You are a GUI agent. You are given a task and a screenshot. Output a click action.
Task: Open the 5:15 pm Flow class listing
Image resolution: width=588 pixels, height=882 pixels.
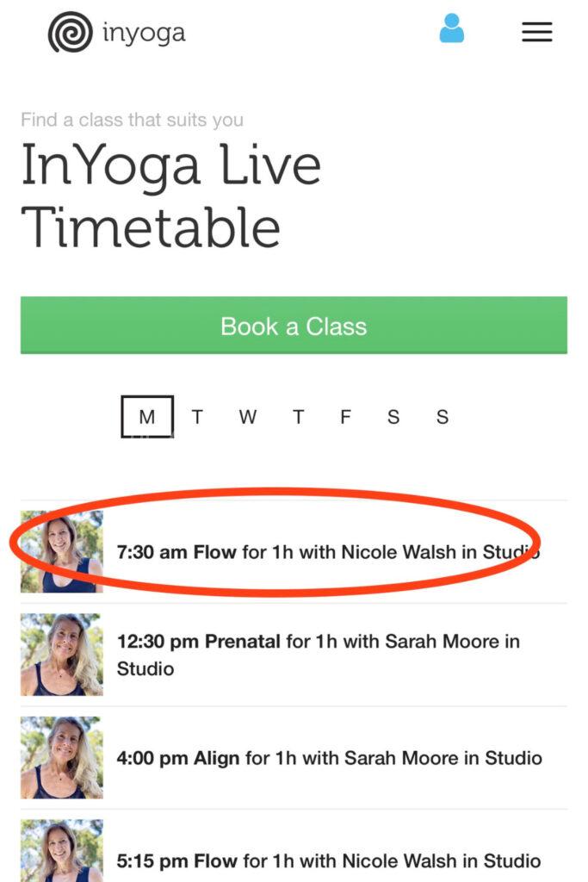pyautogui.click(x=328, y=860)
